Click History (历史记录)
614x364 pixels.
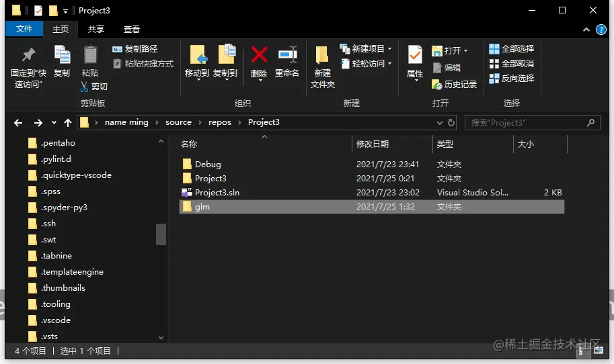point(454,85)
